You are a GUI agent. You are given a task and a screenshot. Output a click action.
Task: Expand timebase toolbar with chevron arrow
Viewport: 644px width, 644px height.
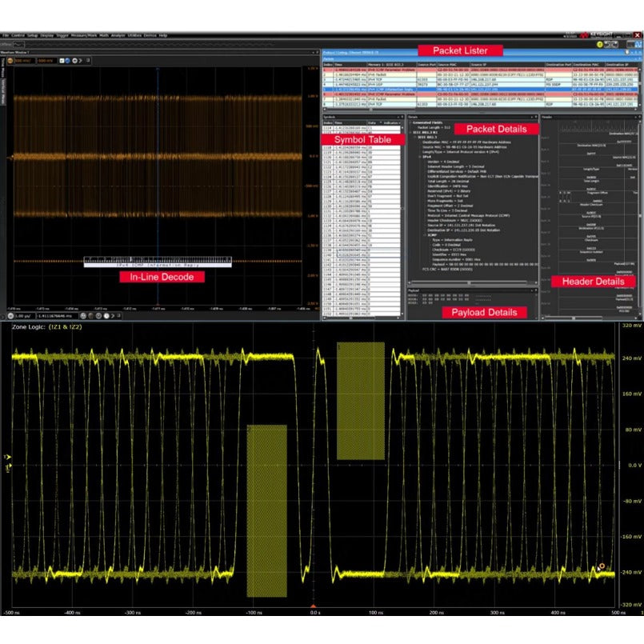113,316
